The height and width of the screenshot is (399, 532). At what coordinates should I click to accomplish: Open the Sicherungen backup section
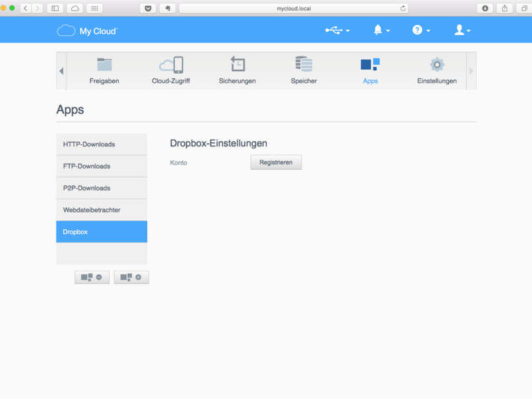(237, 71)
